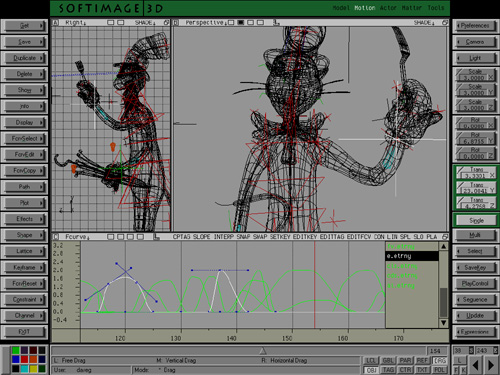The width and height of the screenshot is (500, 375).
Task: Enable the OBJ selection mode
Action: coord(371,370)
